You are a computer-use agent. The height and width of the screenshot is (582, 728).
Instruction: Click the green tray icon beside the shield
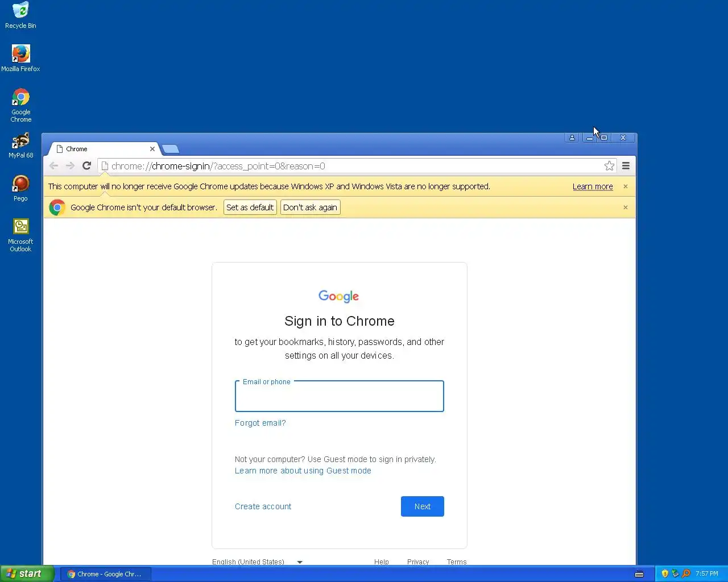[x=676, y=573]
